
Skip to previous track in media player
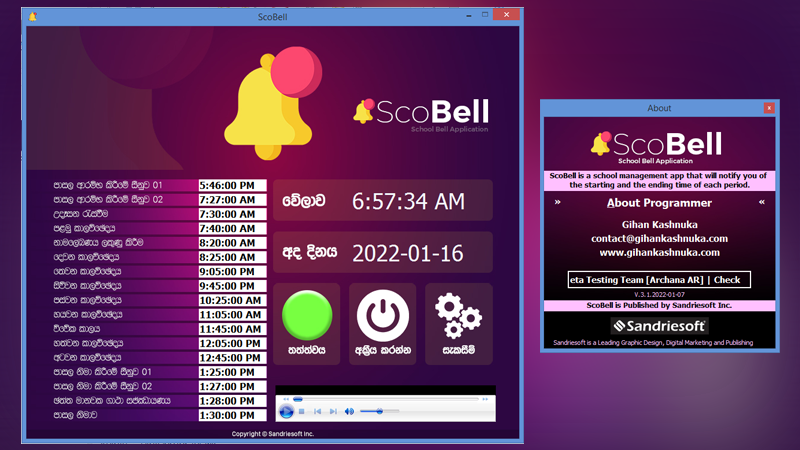point(317,411)
